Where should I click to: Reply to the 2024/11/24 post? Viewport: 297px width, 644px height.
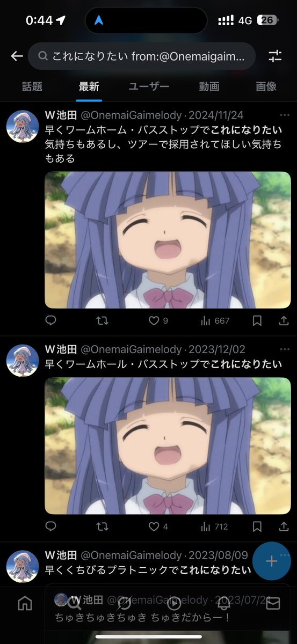(51, 320)
